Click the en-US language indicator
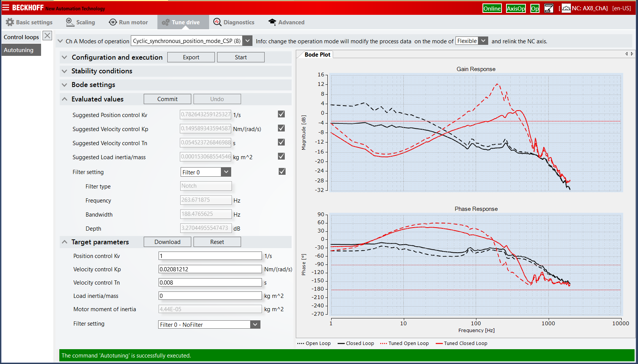This screenshot has height=364, width=638. tap(621, 8)
